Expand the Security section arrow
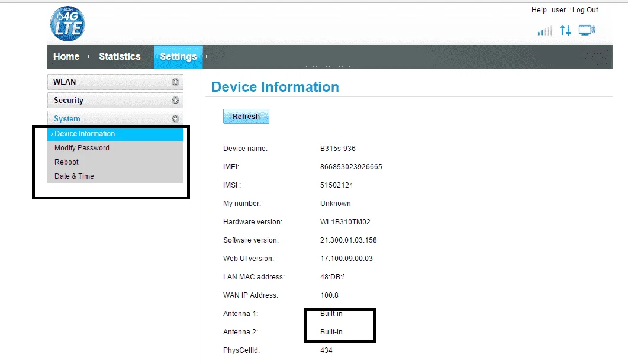628x364 pixels. click(175, 100)
